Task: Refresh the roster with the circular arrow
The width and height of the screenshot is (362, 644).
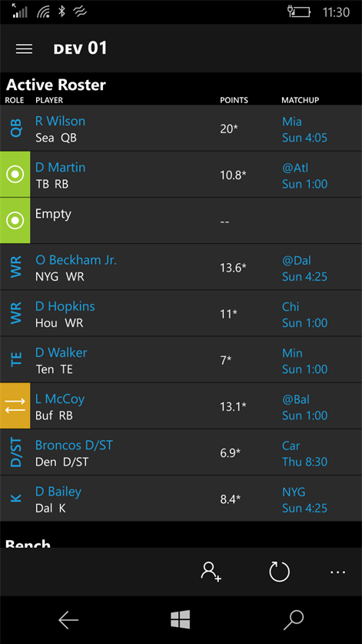Action: coord(279,572)
